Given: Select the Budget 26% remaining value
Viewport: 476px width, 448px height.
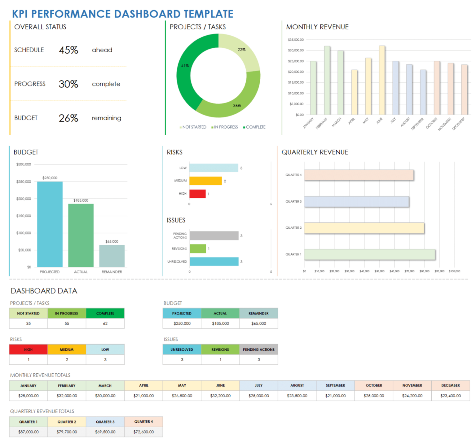Looking at the screenshot, I should 68,118.
